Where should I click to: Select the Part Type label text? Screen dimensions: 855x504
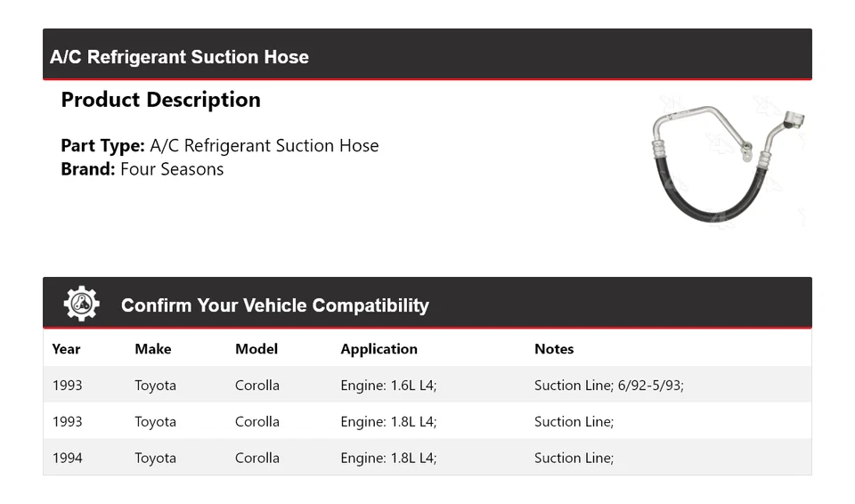[x=102, y=146]
